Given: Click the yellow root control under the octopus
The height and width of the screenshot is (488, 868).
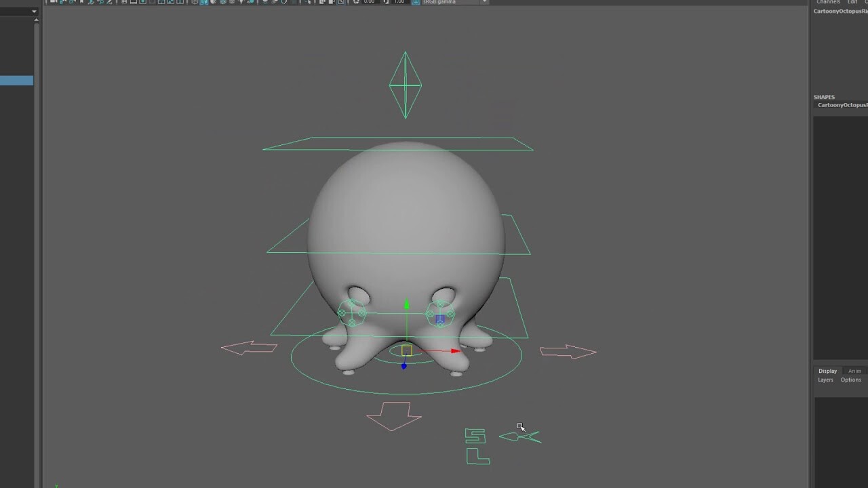Looking at the screenshot, I should click(x=406, y=350).
